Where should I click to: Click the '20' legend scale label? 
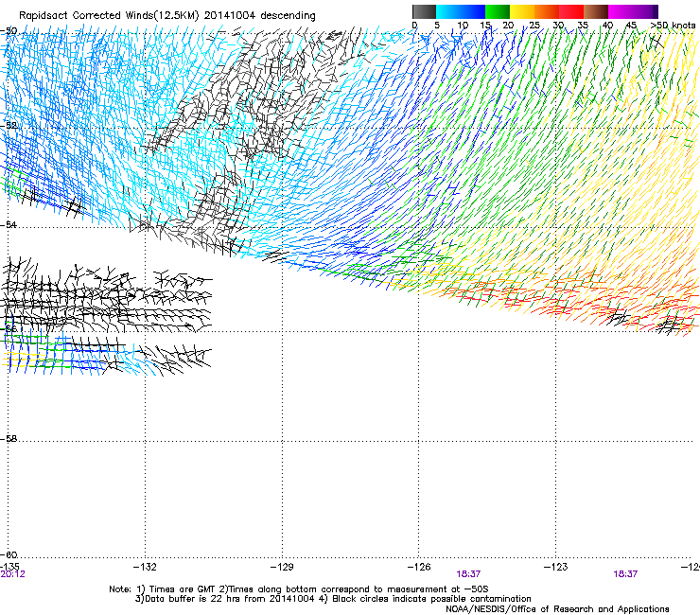tap(509, 26)
